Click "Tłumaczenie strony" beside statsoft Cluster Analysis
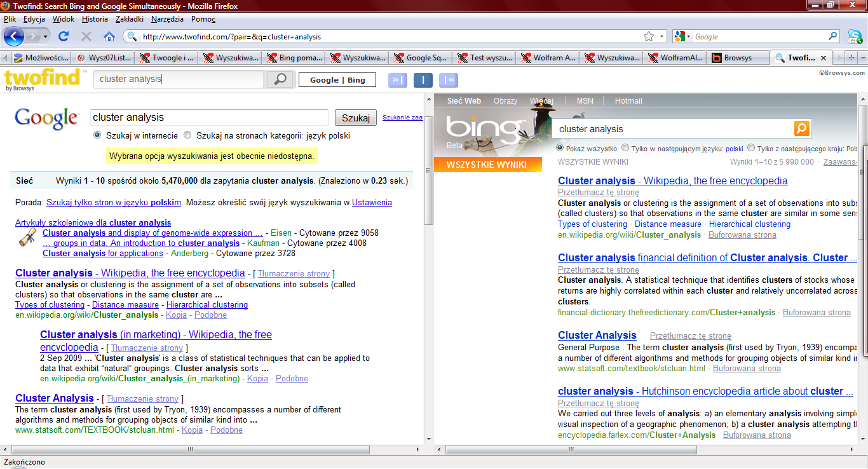Image resolution: width=868 pixels, height=469 pixels. pos(142,398)
